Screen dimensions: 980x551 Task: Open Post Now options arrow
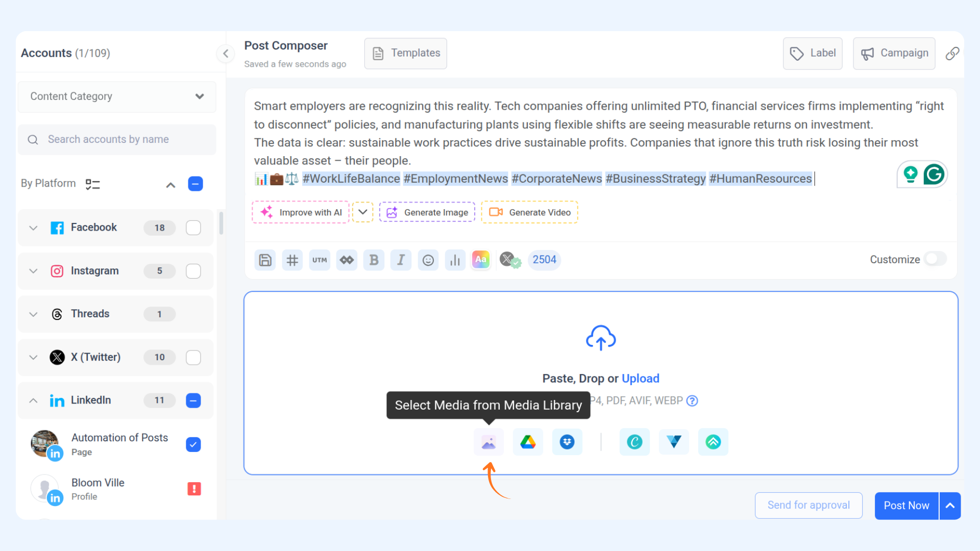(x=950, y=506)
